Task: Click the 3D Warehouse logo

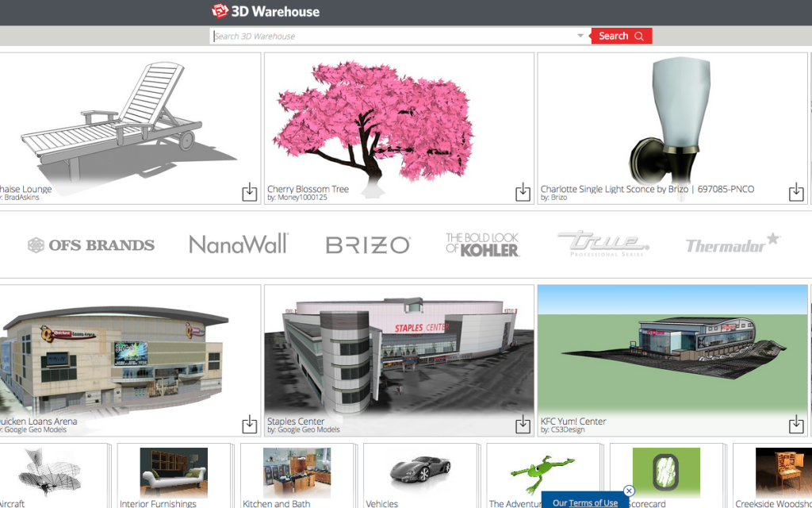Action: tap(266, 11)
